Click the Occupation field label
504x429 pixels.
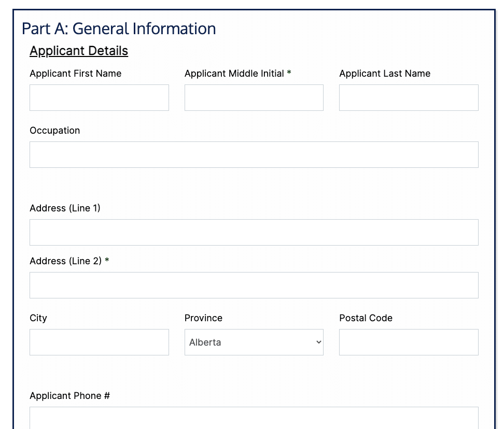[x=54, y=131]
